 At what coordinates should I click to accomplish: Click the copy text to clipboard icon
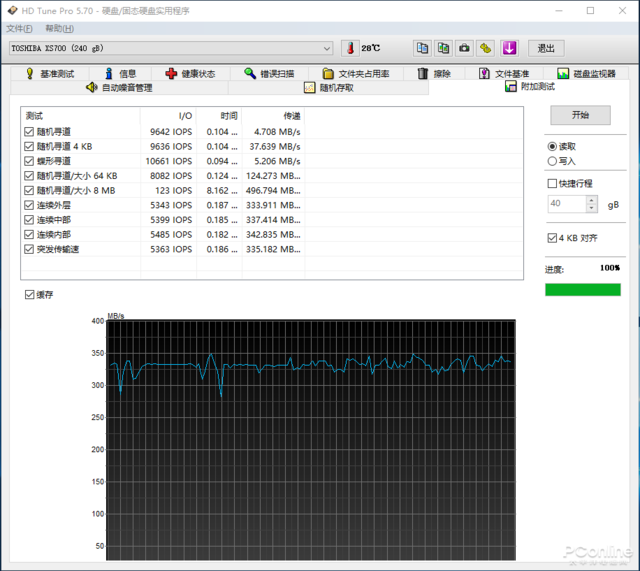422,48
